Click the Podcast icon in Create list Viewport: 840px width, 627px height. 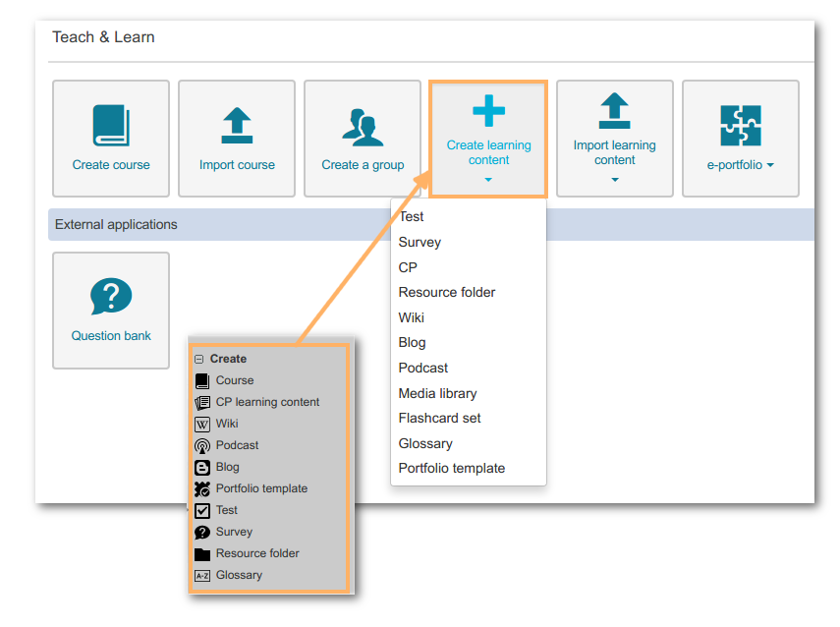(202, 445)
